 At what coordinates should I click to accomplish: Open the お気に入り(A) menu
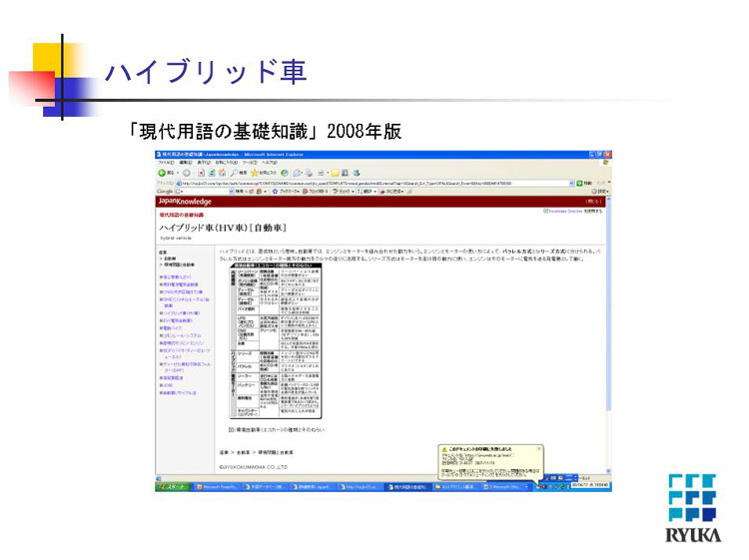[227, 163]
